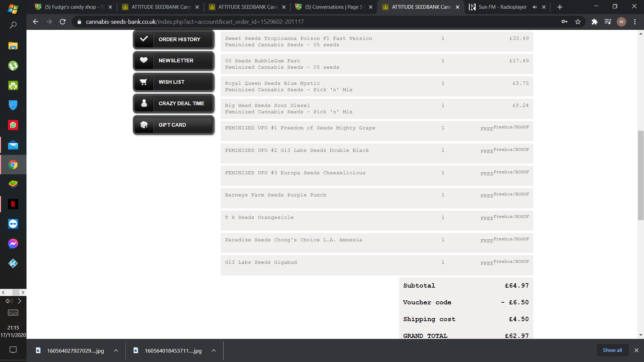Open the Mail app from taskbar
Screen dimensions: 644x362
pos(13,145)
